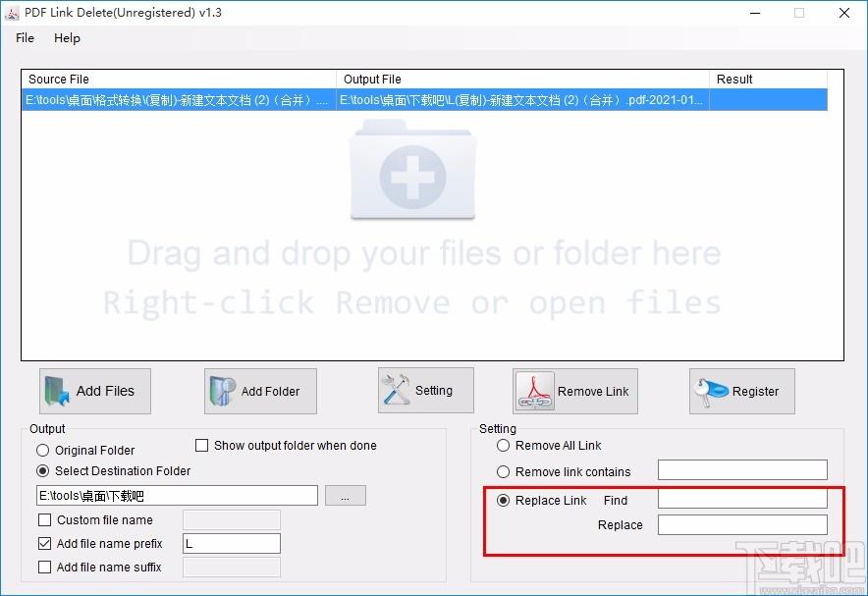Viewport: 868px width, 596px height.
Task: Click the file name prefix field containing L
Action: click(232, 543)
